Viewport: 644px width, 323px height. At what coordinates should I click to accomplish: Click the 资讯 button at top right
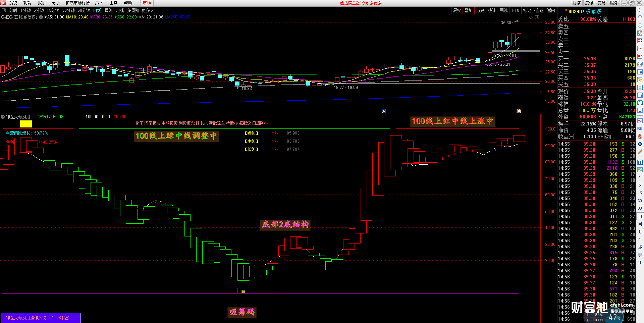click(x=589, y=3)
